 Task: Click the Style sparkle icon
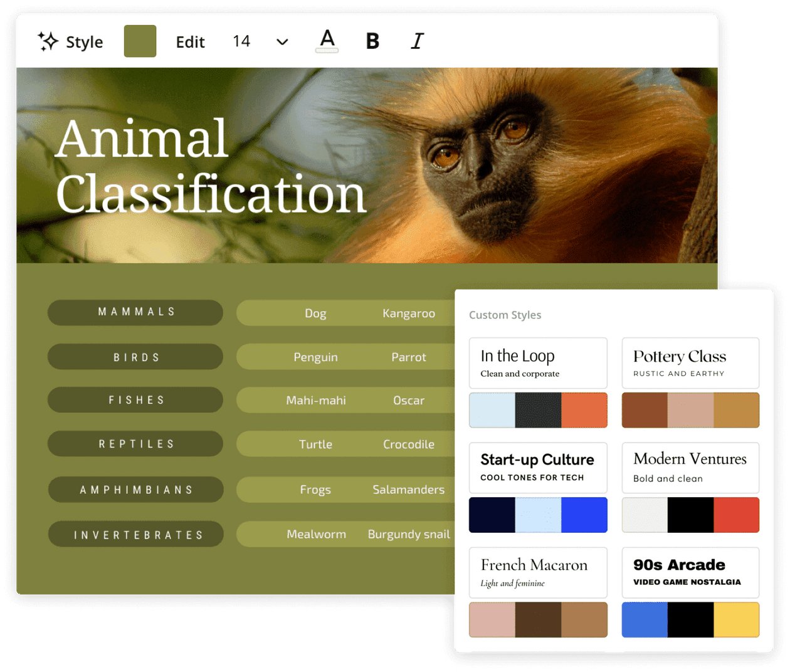48,41
